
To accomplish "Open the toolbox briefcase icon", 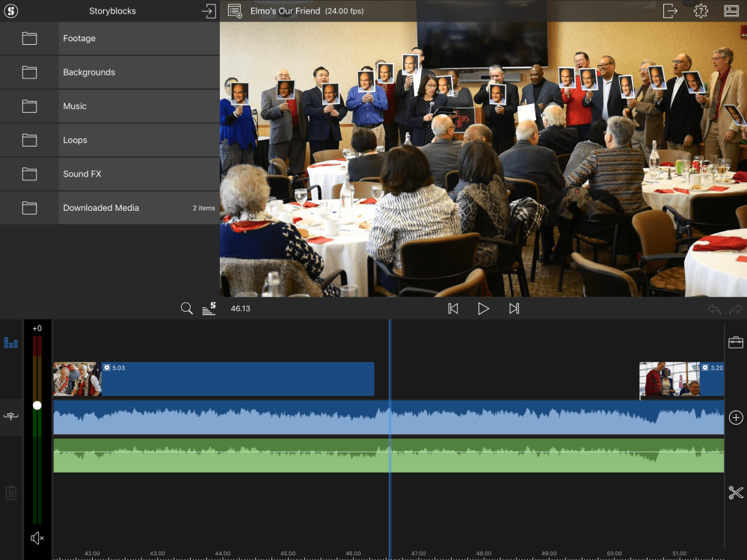I will [736, 342].
